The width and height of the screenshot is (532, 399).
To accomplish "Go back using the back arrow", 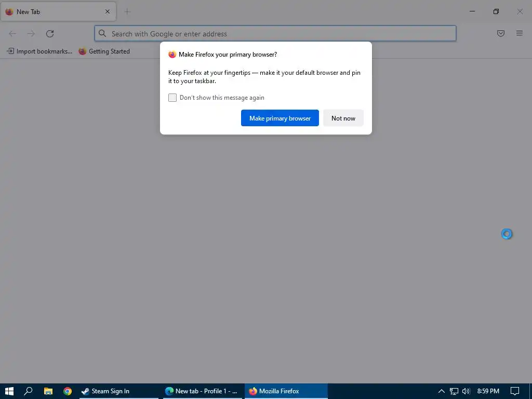I will point(12,34).
